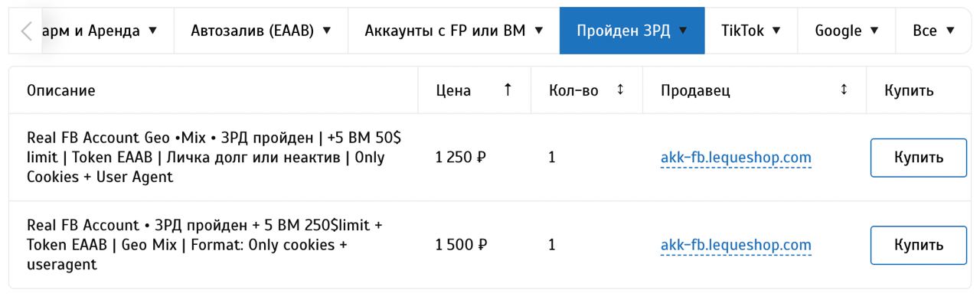
Task: Toggle the seller column sort arrows
Action: click(844, 90)
